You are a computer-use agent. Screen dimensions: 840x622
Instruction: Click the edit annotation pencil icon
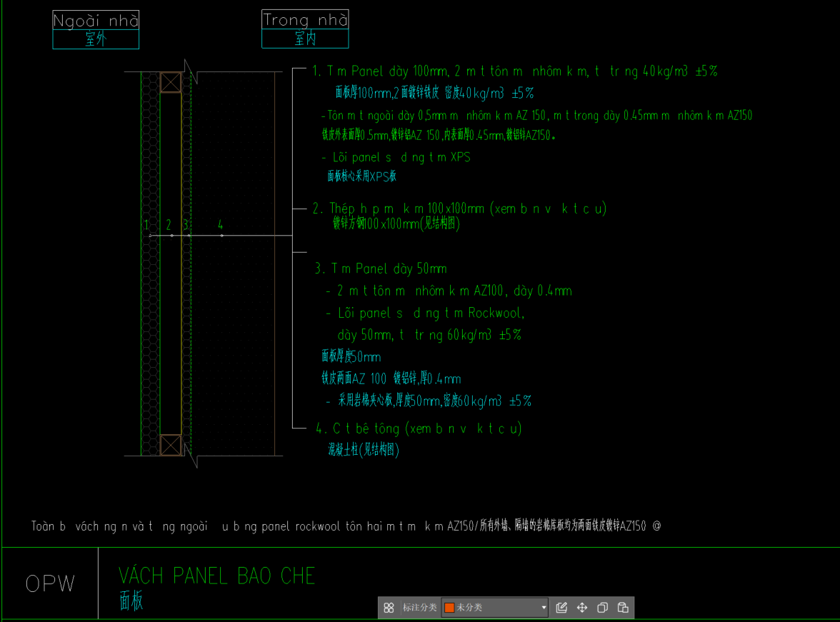(x=561, y=608)
